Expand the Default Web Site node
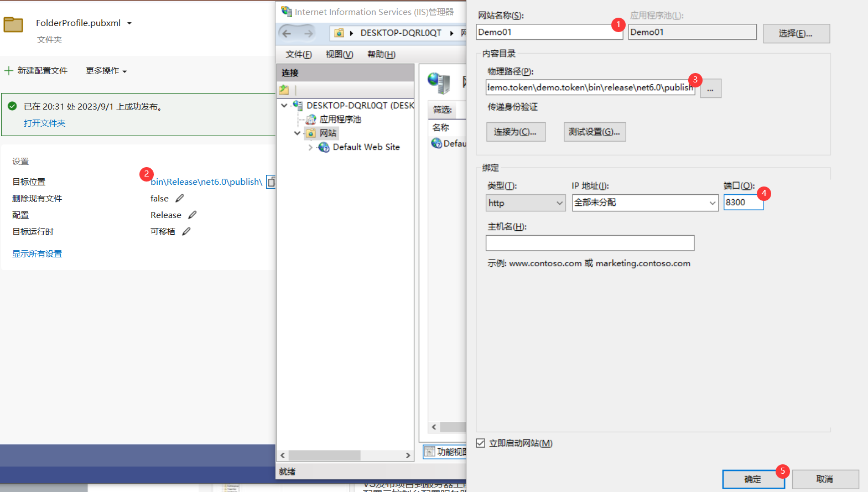868x492 pixels. 310,147
